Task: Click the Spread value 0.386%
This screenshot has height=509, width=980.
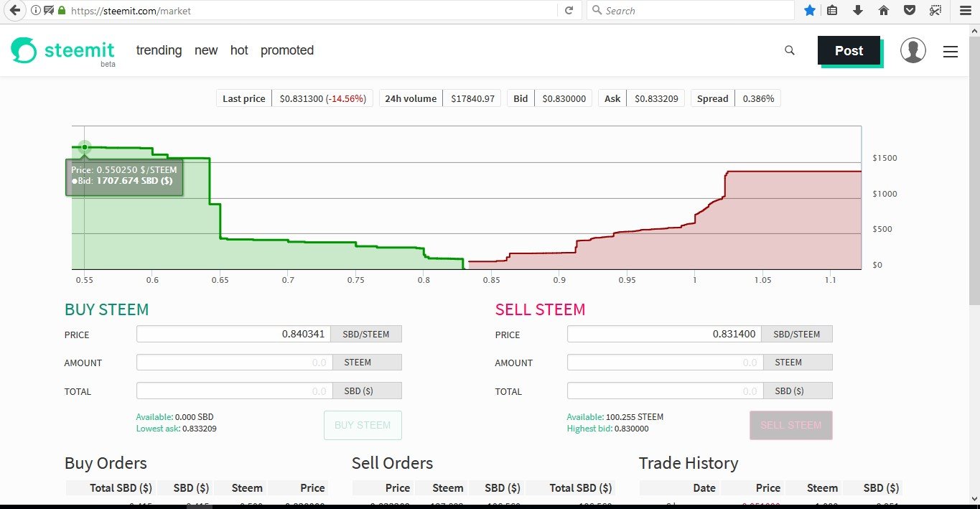Action: (x=758, y=98)
